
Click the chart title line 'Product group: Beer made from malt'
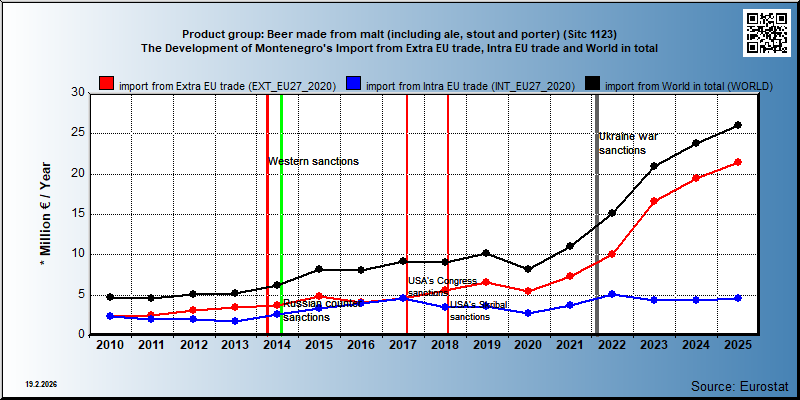click(399, 35)
